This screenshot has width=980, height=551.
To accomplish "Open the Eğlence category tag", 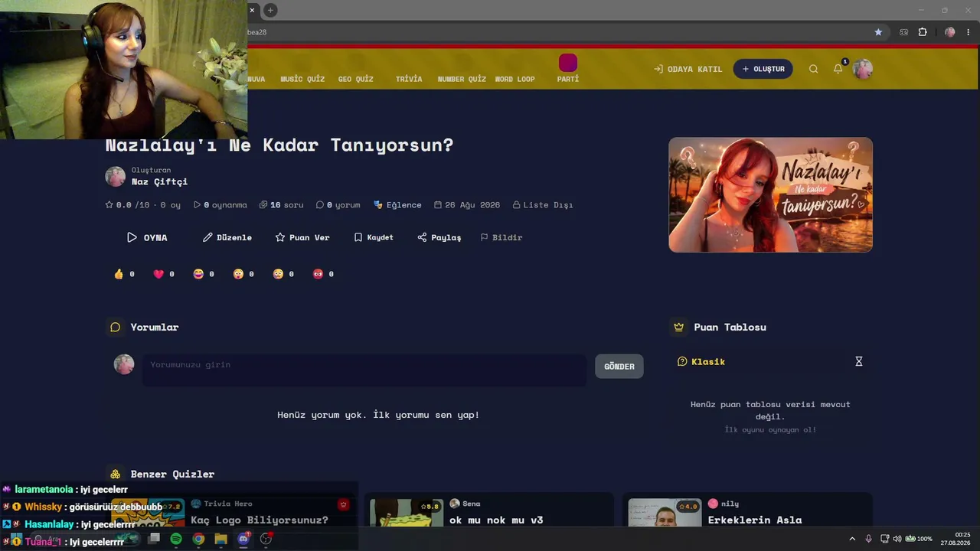I will tap(397, 205).
